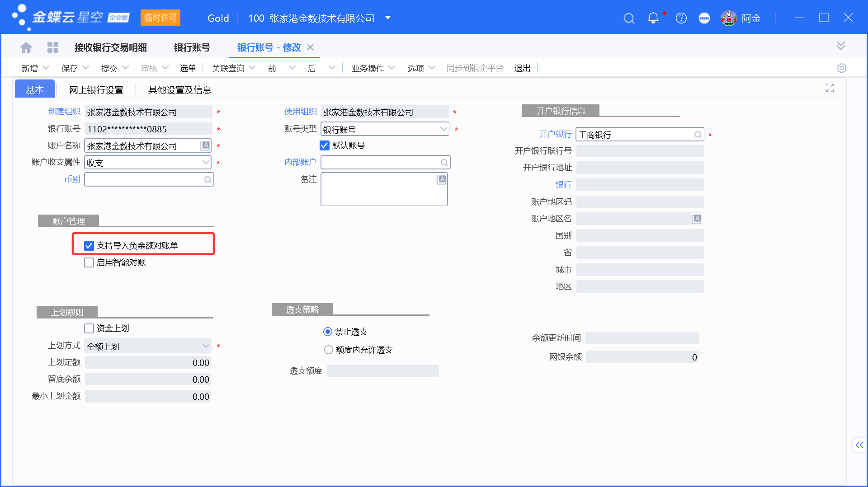
Task: Click the search icon in 币别 field
Action: point(208,180)
